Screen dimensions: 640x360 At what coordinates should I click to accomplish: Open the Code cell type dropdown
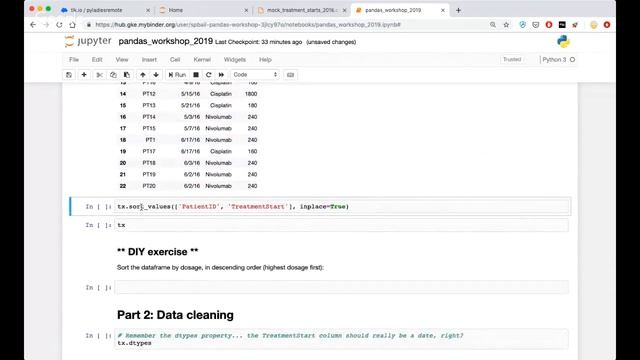pos(255,75)
